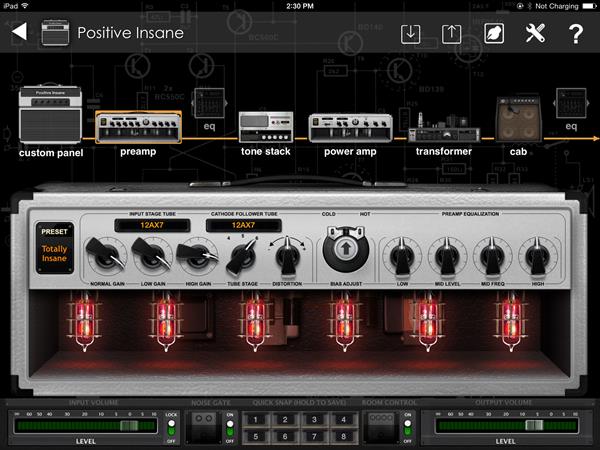The height and width of the screenshot is (450, 600).
Task: Select the eq module after the cab
Action: 571,103
